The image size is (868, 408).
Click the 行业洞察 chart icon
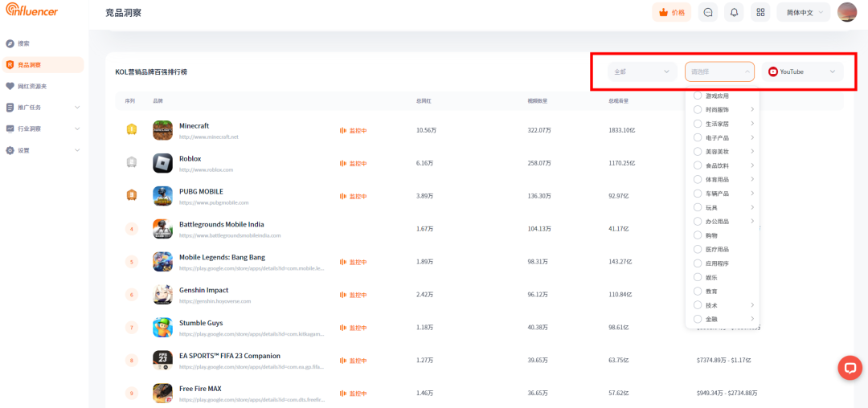point(10,129)
